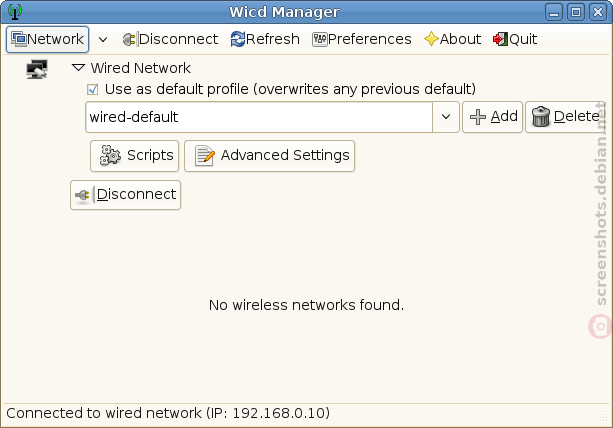This screenshot has width=613, height=428.
Task: Uncheck Use as default profile checkbox
Action: [93, 89]
